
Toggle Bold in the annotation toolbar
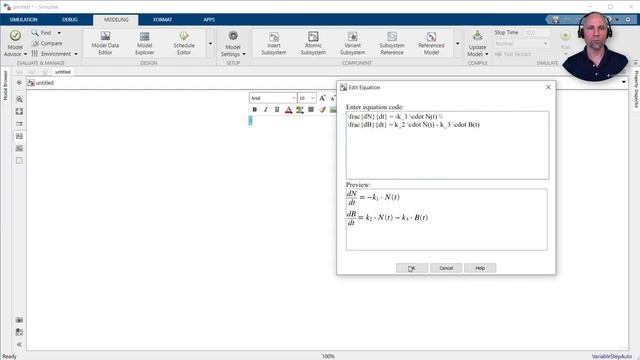[x=255, y=109]
